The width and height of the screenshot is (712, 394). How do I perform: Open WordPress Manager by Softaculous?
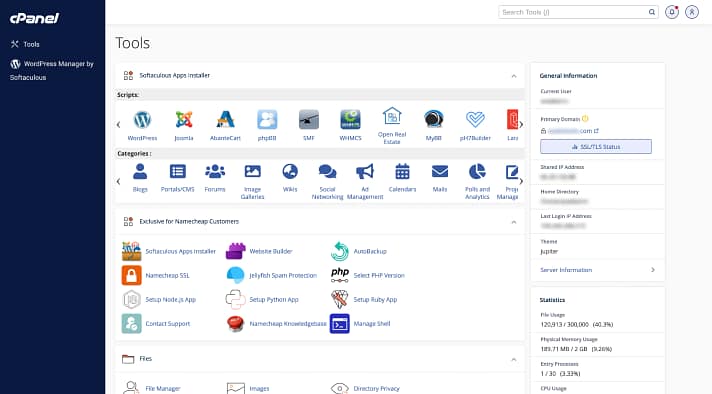pyautogui.click(x=52, y=70)
